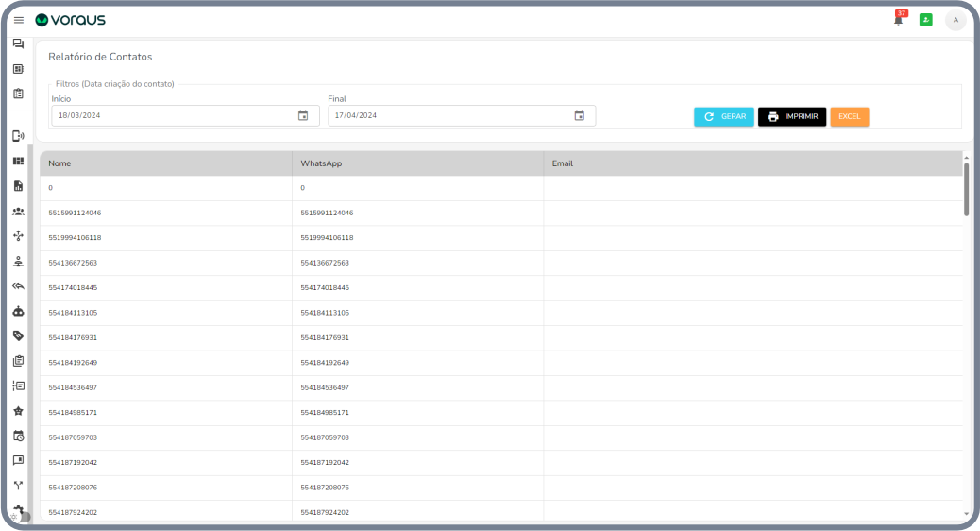Open the Final date calendar picker
Viewport: 980px width, 531px height.
coord(580,116)
